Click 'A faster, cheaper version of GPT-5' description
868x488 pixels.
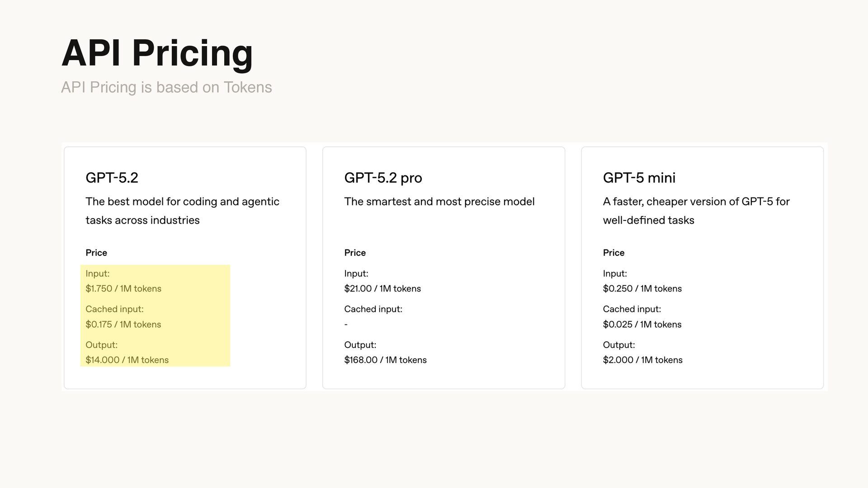696,202
